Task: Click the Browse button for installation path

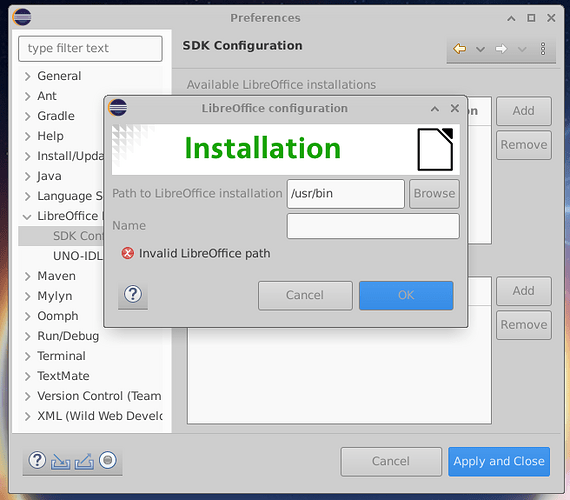Action: [434, 193]
